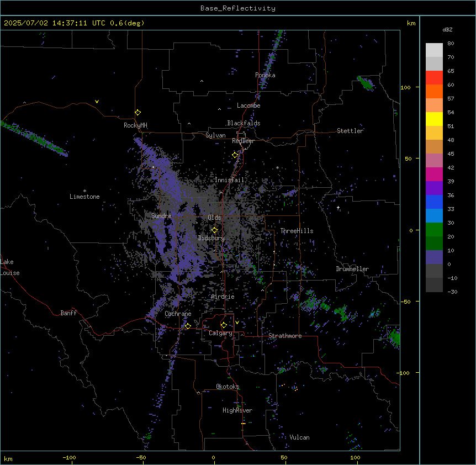This screenshot has height=465, width=476.
Task: Click the white asterisk marker east of Innisfail
Action: click(x=277, y=168)
